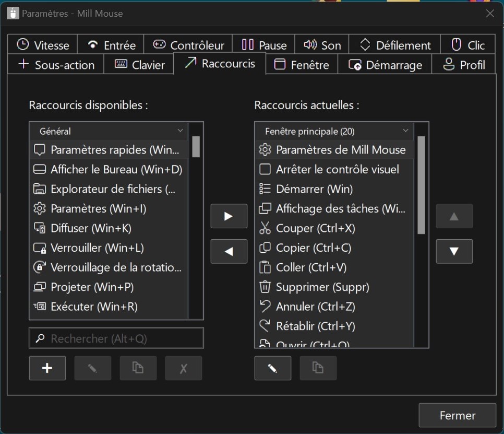Add a new shortcut with the plus icon

pyautogui.click(x=47, y=368)
